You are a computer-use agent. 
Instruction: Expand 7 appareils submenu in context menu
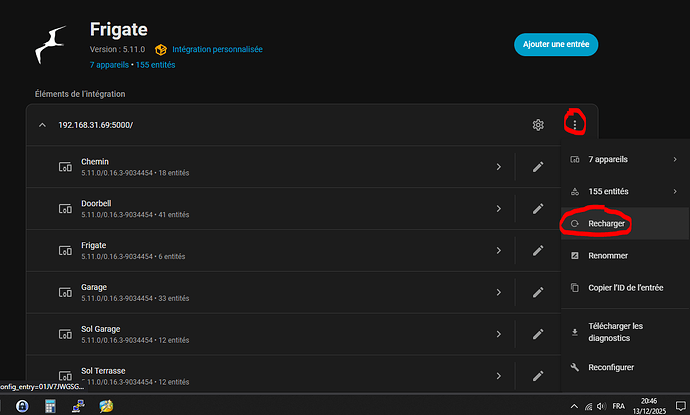tap(625, 159)
